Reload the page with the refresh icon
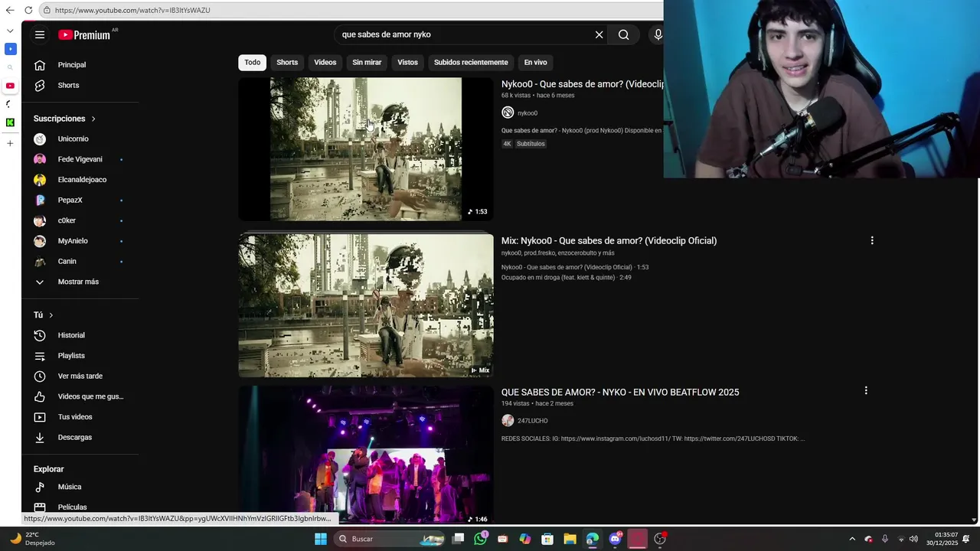980x551 pixels. click(28, 10)
